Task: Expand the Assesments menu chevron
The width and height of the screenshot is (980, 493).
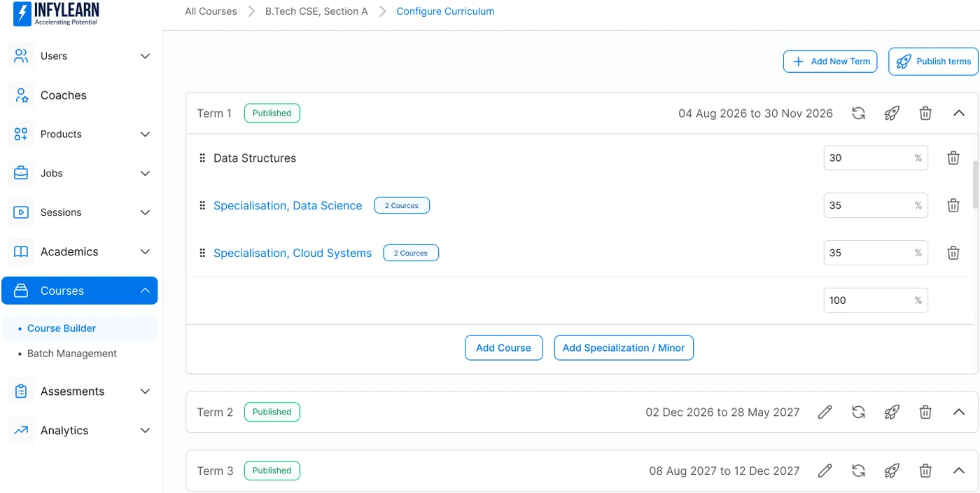Action: pyautogui.click(x=145, y=391)
